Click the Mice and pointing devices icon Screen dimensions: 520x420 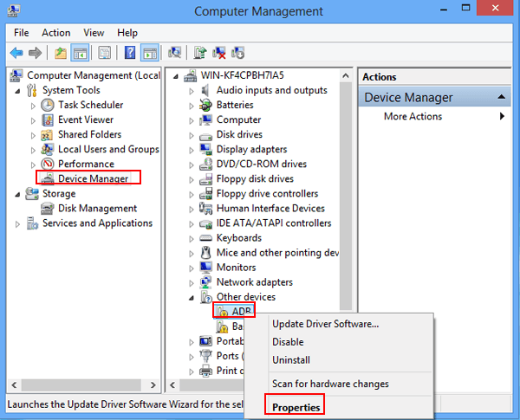pyautogui.click(x=206, y=253)
